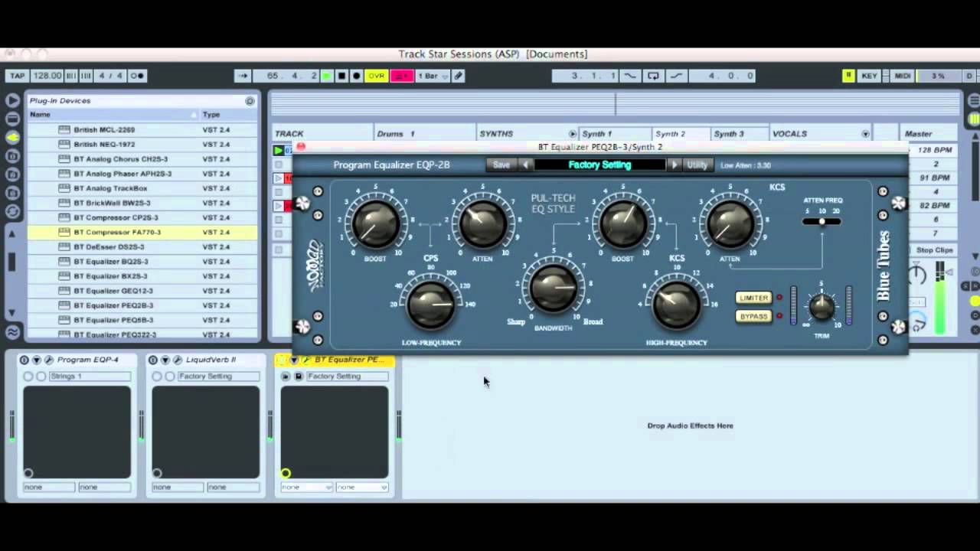Select British MCL-2269 plug-in
Viewport: 980px width, 551px height.
[x=142, y=130]
